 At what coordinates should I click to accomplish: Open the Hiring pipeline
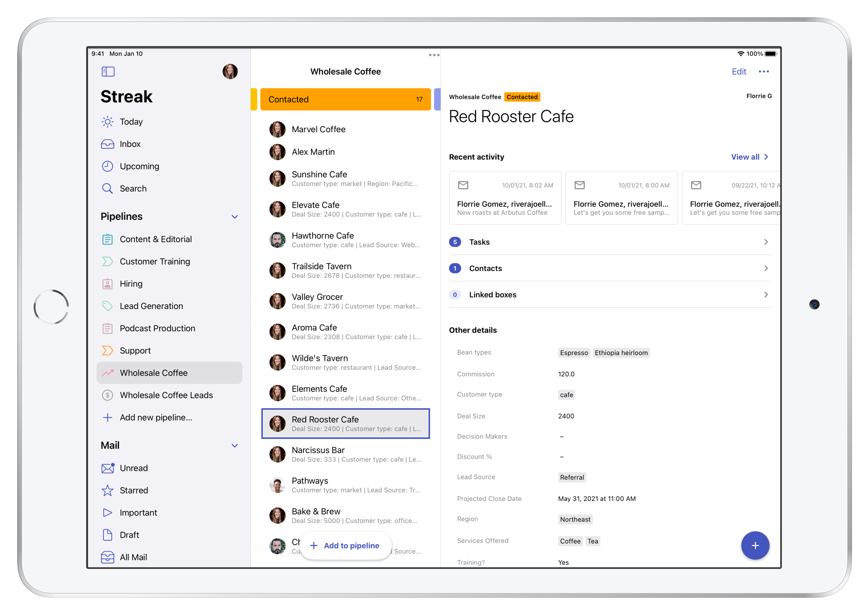[x=169, y=284]
